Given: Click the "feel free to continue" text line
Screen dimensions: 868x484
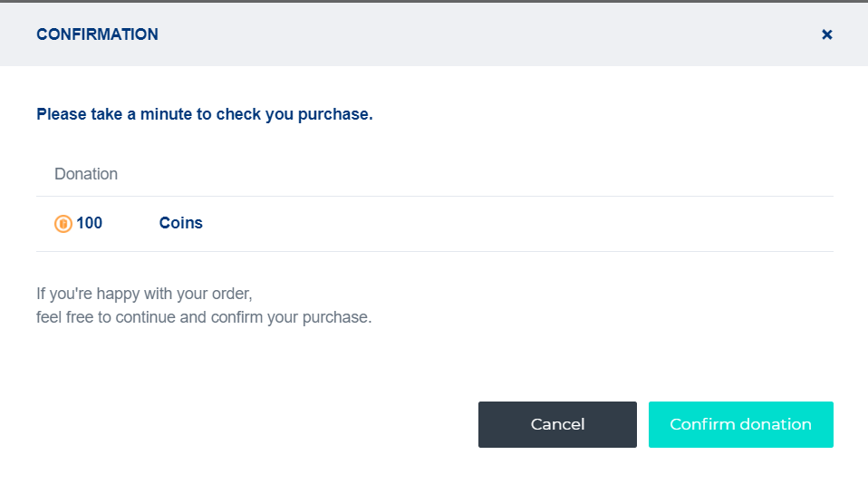Looking at the screenshot, I should coord(204,318).
